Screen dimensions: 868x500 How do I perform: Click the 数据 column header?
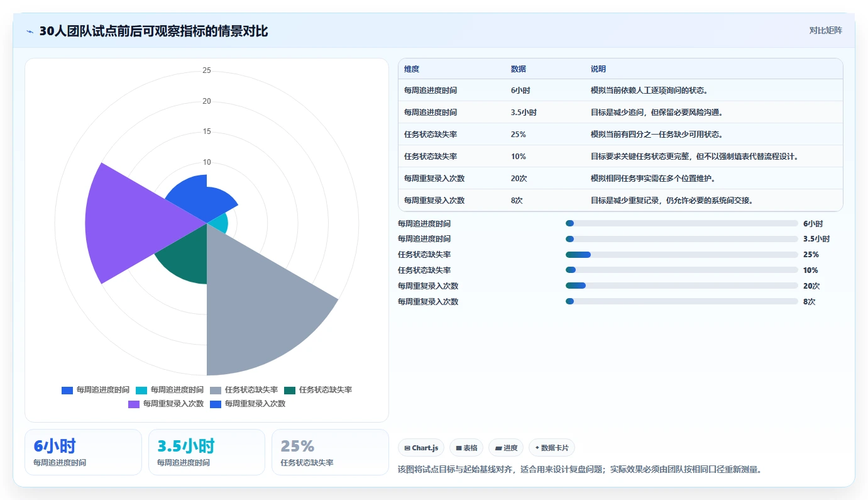coord(519,69)
